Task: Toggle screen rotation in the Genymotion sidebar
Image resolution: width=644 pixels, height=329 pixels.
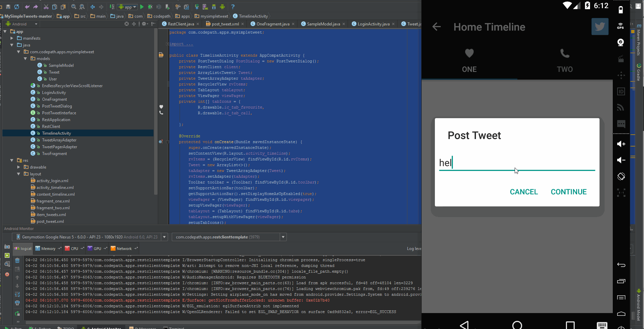Action: (621, 176)
